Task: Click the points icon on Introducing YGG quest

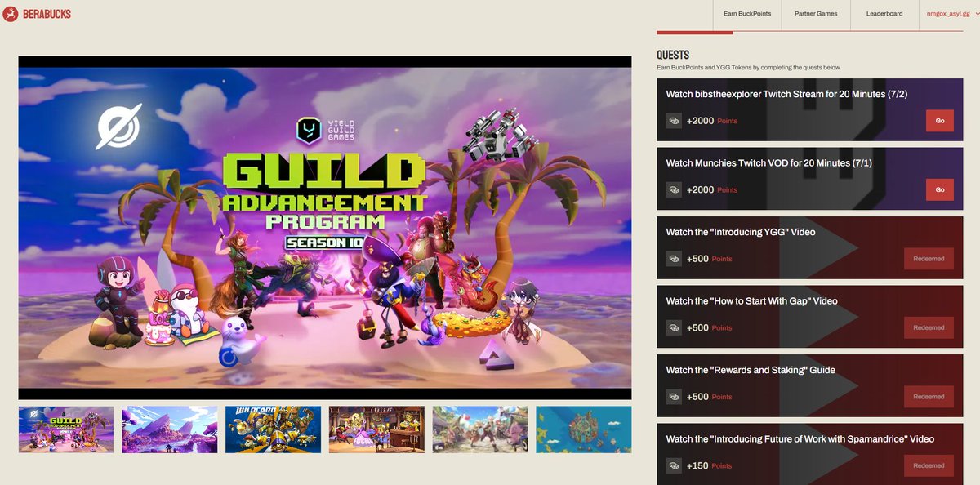Action: click(x=674, y=259)
